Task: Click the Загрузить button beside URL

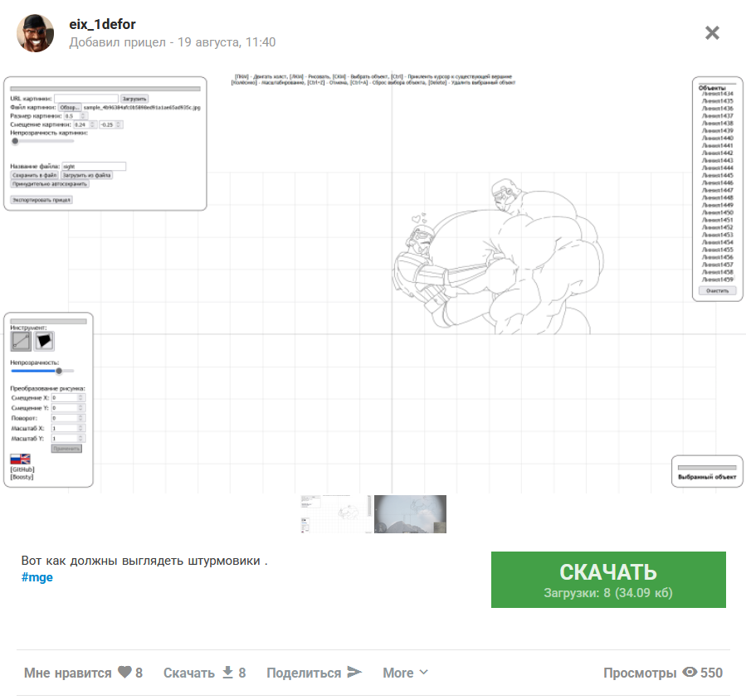Action: pos(134,99)
